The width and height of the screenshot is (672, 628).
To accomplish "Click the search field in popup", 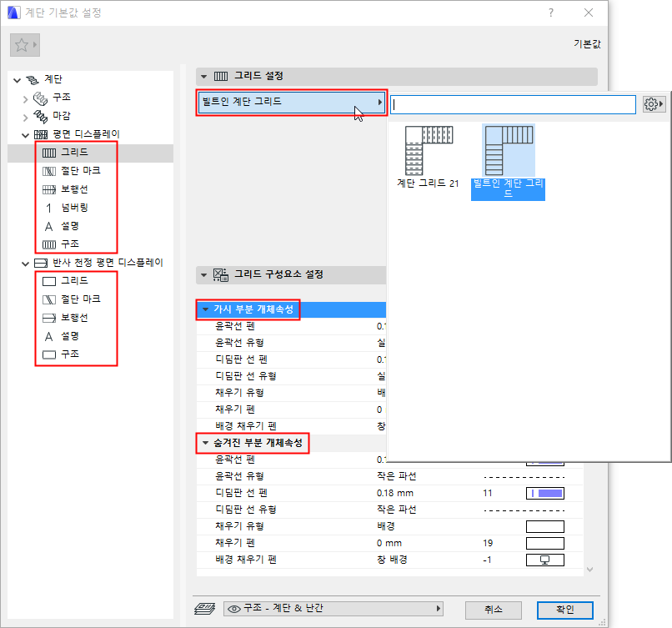I will point(513,104).
